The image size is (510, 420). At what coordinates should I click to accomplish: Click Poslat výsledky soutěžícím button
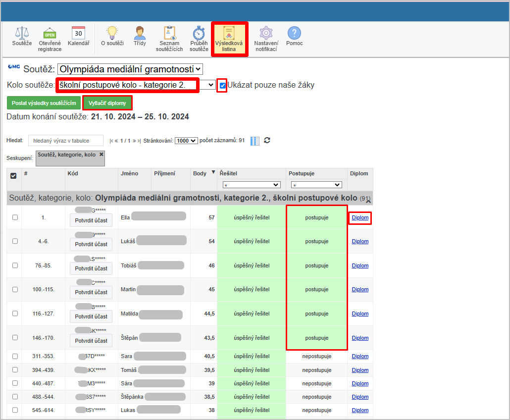tap(44, 103)
